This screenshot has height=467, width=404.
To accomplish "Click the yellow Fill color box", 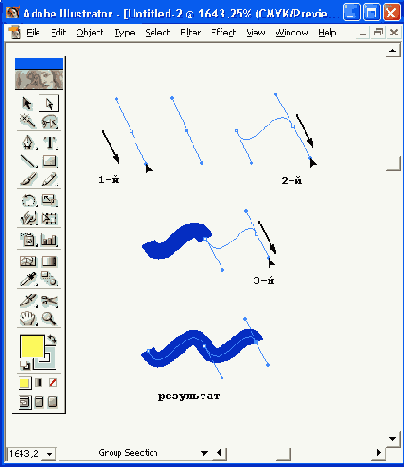I will 32,347.
